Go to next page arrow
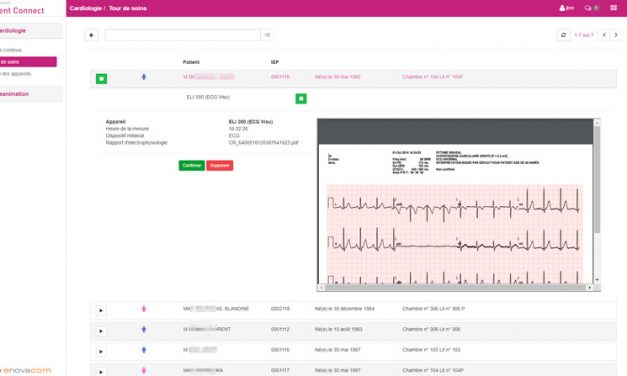Screen dimensions: 627x376 [x=616, y=35]
